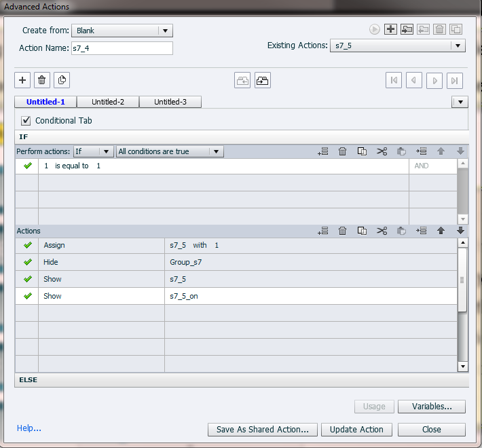Duplicate the current decision tab

[x=62, y=80]
